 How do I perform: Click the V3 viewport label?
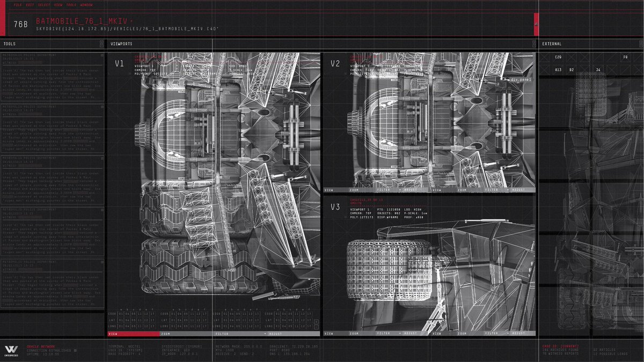point(335,207)
